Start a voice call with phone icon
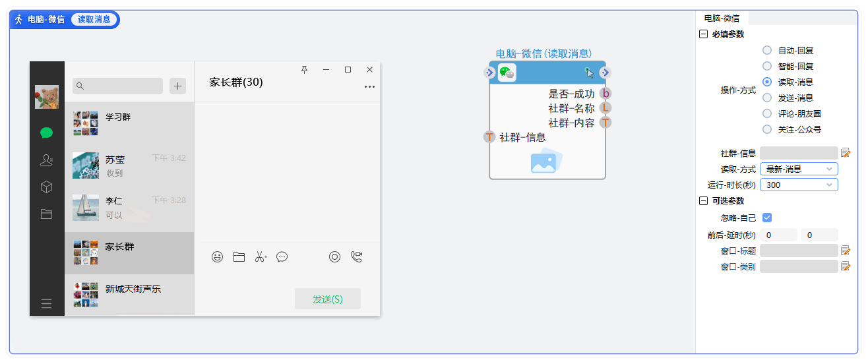 (x=357, y=257)
